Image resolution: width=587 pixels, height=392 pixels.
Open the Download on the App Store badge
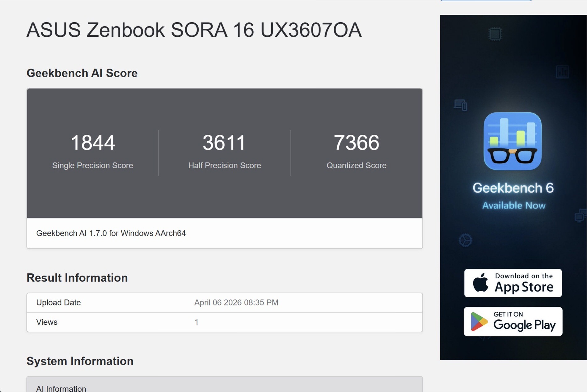tap(513, 283)
